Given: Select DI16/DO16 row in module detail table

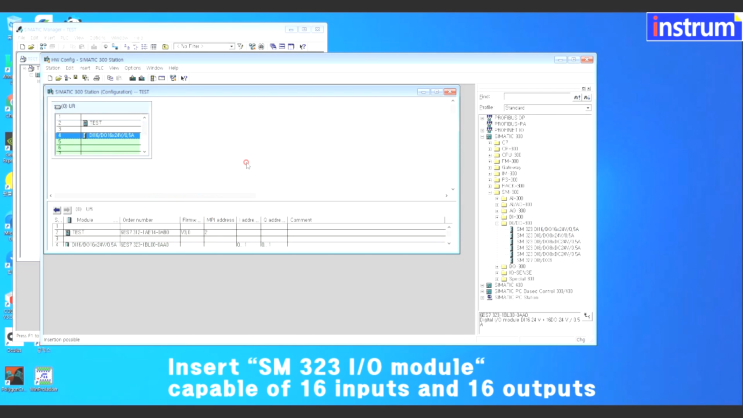Looking at the screenshot, I should (249, 245).
